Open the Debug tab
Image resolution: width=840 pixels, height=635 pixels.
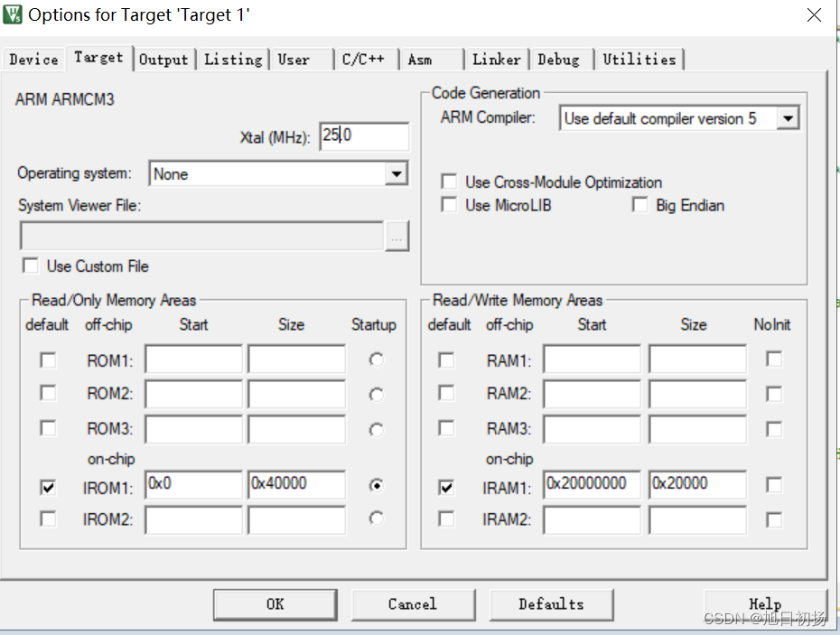(x=560, y=59)
